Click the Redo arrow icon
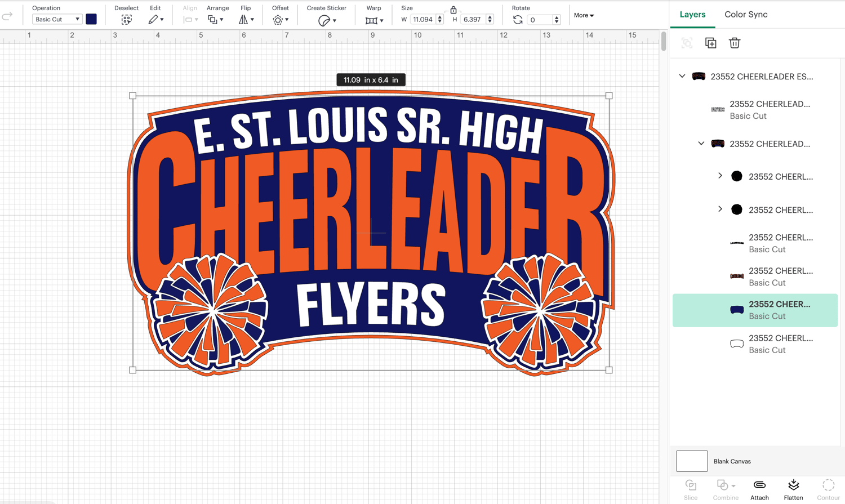 tap(7, 16)
